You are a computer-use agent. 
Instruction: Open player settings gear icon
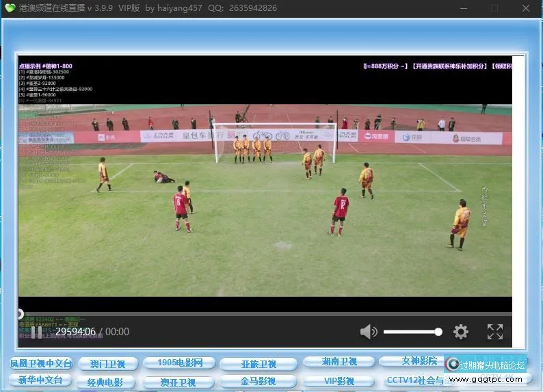pyautogui.click(x=461, y=332)
